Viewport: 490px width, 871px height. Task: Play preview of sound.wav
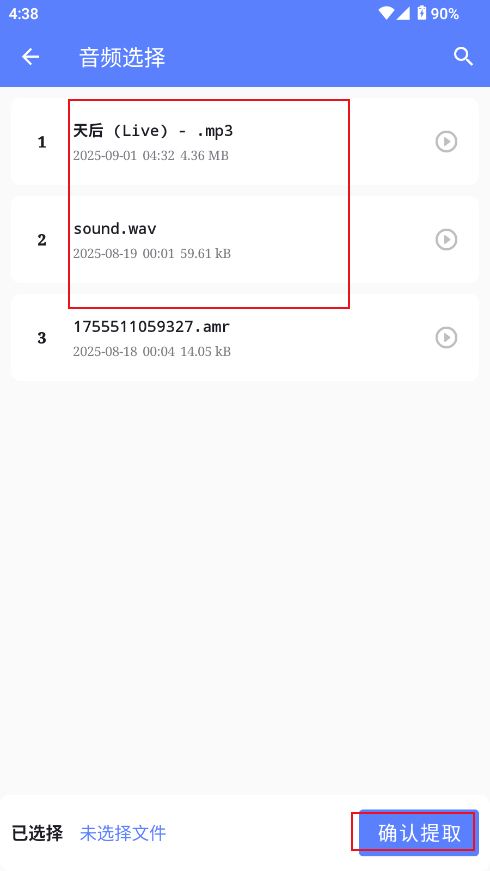click(x=446, y=239)
